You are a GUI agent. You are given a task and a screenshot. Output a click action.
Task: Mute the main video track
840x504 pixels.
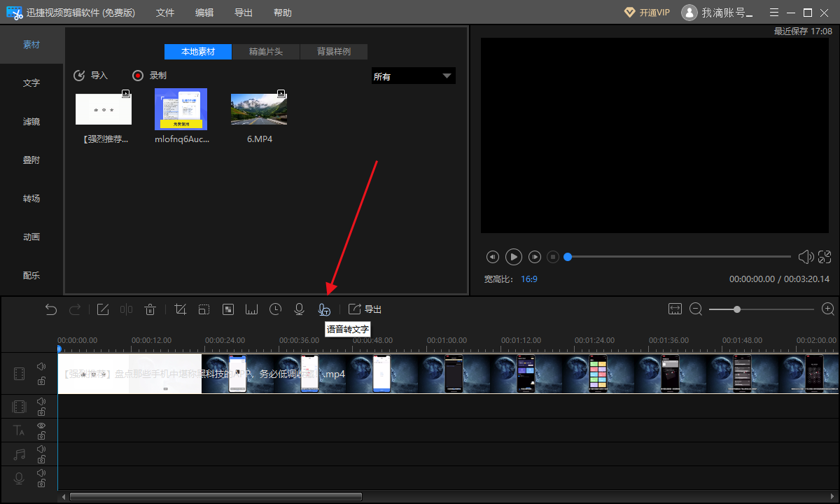41,366
